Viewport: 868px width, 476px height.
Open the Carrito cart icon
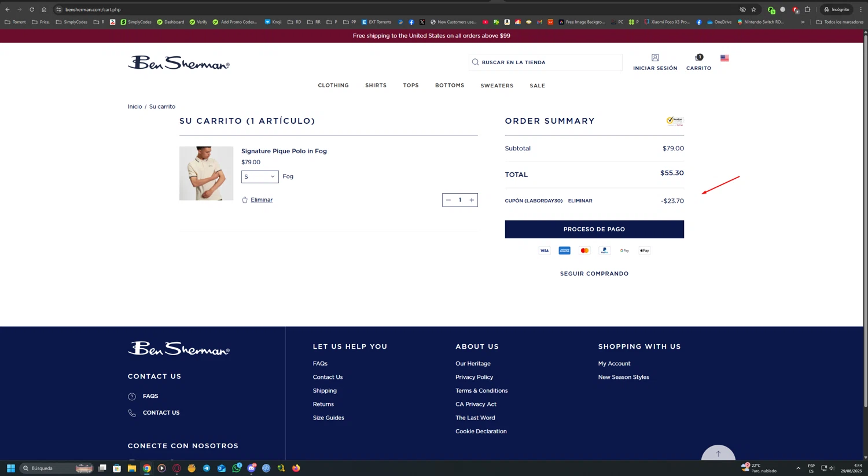(698, 58)
